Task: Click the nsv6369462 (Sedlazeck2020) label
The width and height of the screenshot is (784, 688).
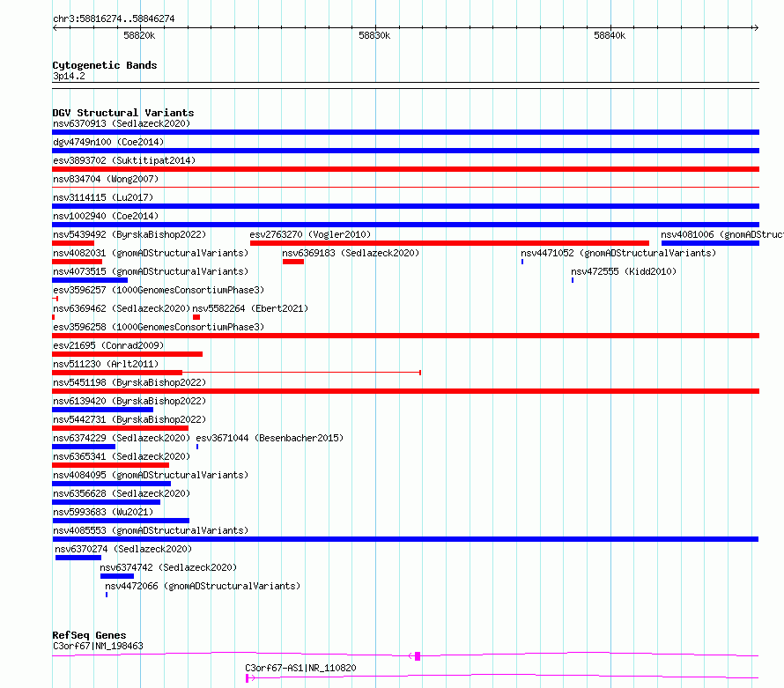Action: (x=122, y=308)
